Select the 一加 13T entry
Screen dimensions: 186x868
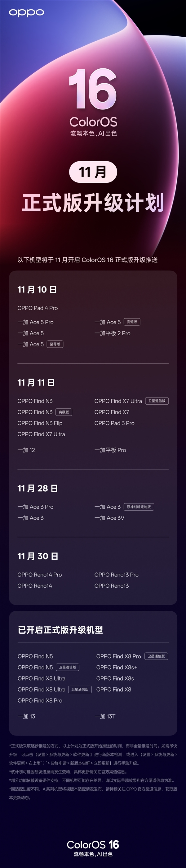[x=105, y=716]
